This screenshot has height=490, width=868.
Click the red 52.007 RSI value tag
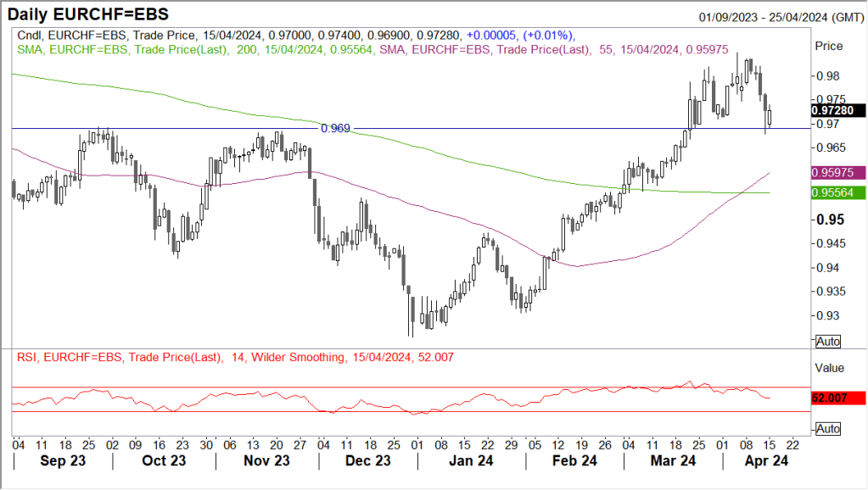838,398
